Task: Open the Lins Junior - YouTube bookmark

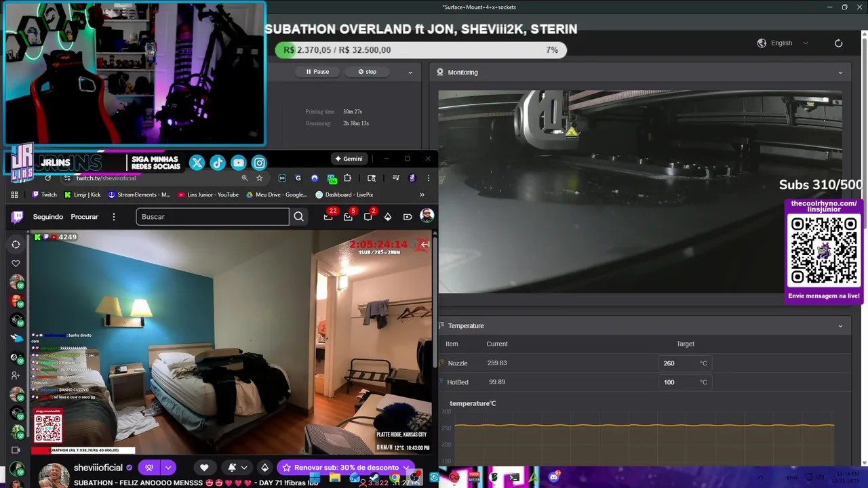Action: [x=208, y=195]
